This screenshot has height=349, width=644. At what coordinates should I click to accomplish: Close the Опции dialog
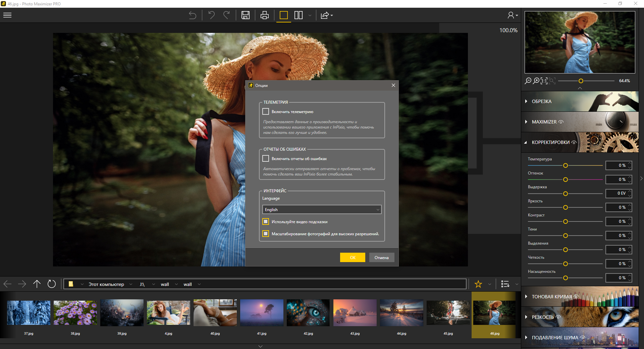click(x=393, y=85)
